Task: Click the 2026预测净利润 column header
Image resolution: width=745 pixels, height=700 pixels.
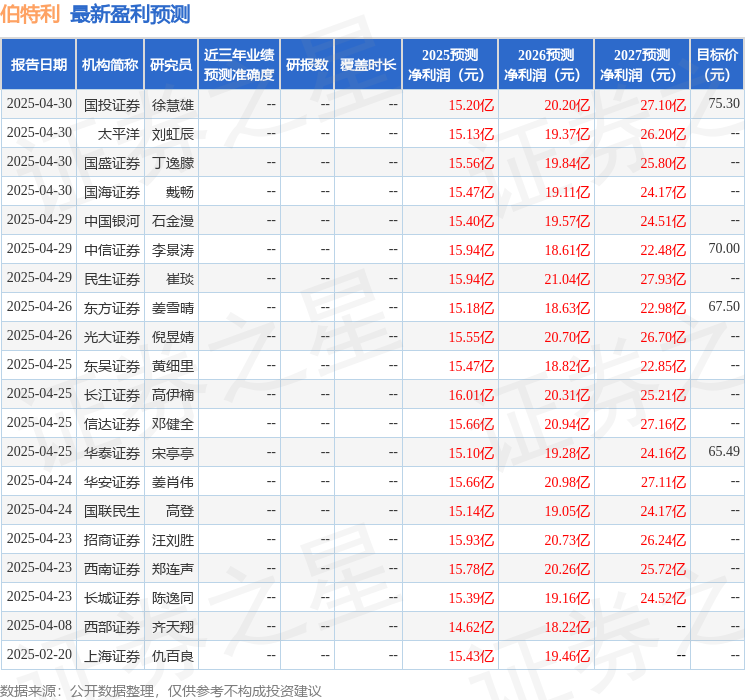Action: pos(546,64)
